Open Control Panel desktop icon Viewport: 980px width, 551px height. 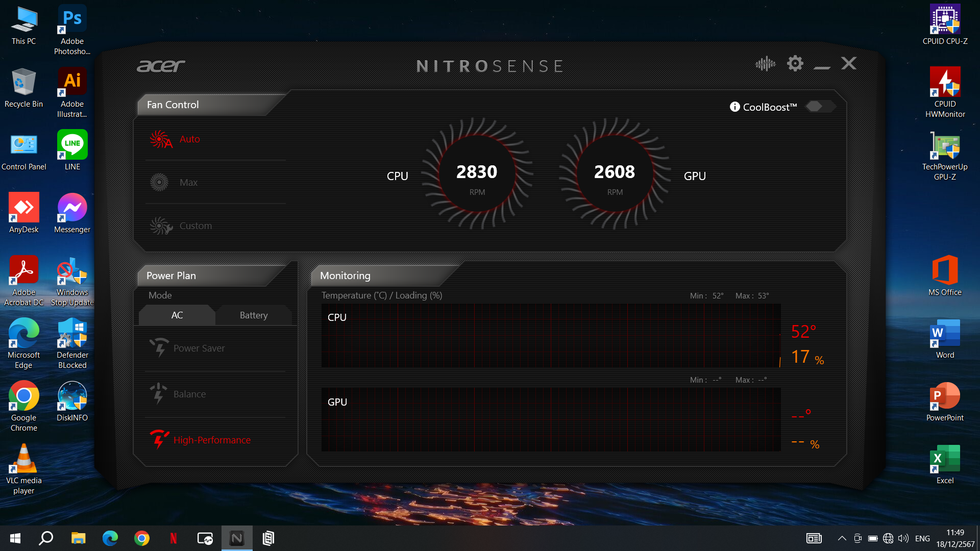point(24,152)
